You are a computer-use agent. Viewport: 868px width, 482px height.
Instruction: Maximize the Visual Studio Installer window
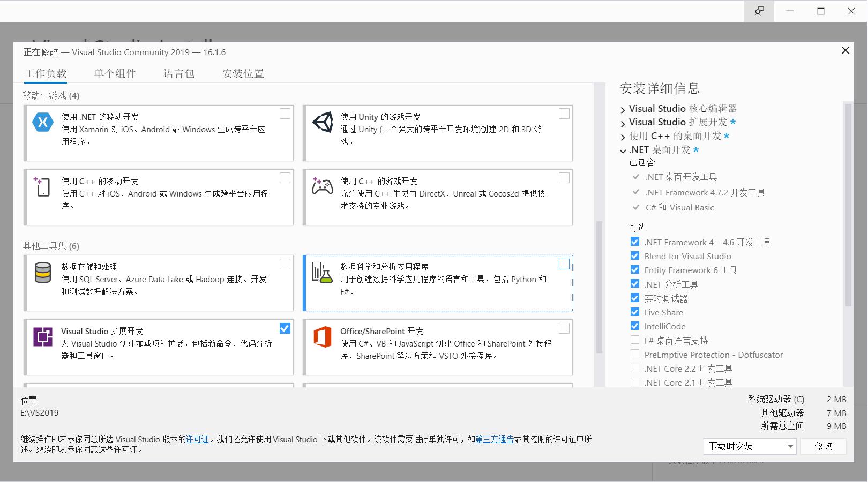pyautogui.click(x=821, y=11)
